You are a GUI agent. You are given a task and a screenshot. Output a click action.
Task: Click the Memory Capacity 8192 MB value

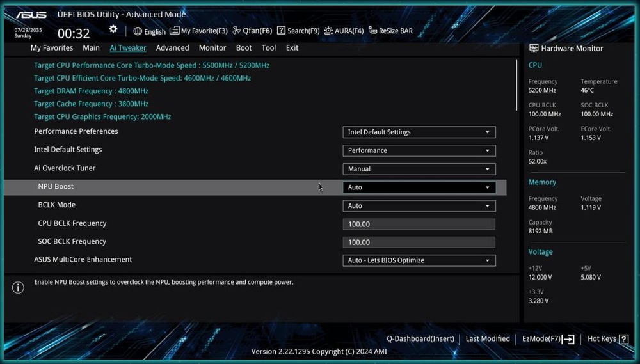point(540,232)
